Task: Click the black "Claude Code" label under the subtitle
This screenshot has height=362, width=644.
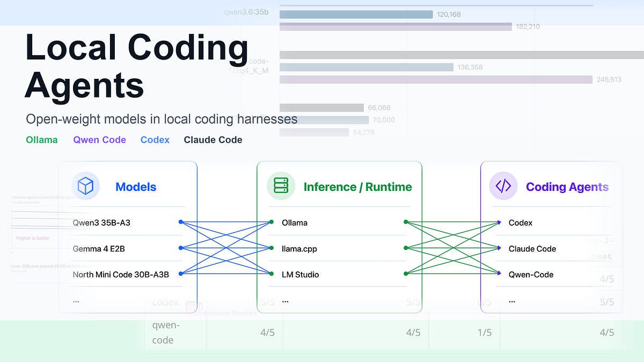Action: click(x=213, y=140)
